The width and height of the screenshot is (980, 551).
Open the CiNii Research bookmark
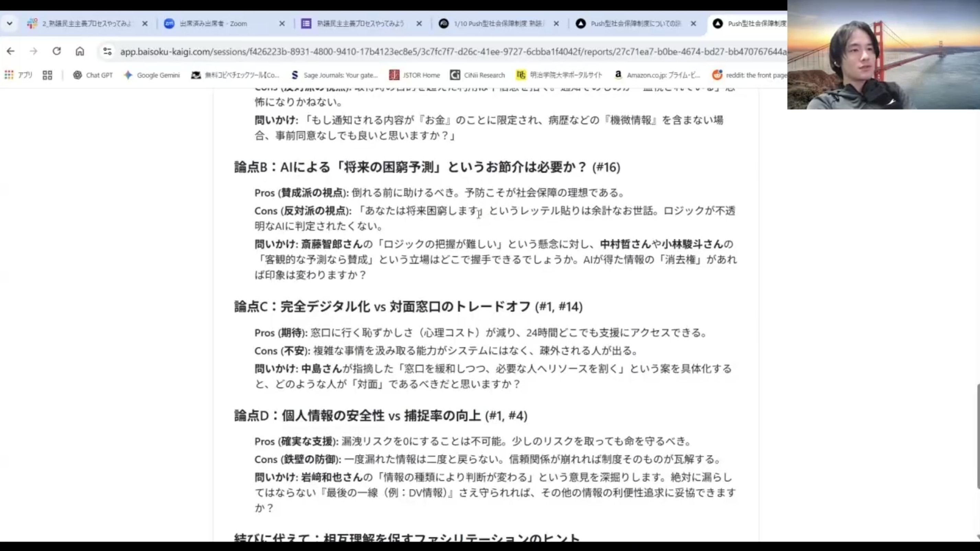[477, 75]
